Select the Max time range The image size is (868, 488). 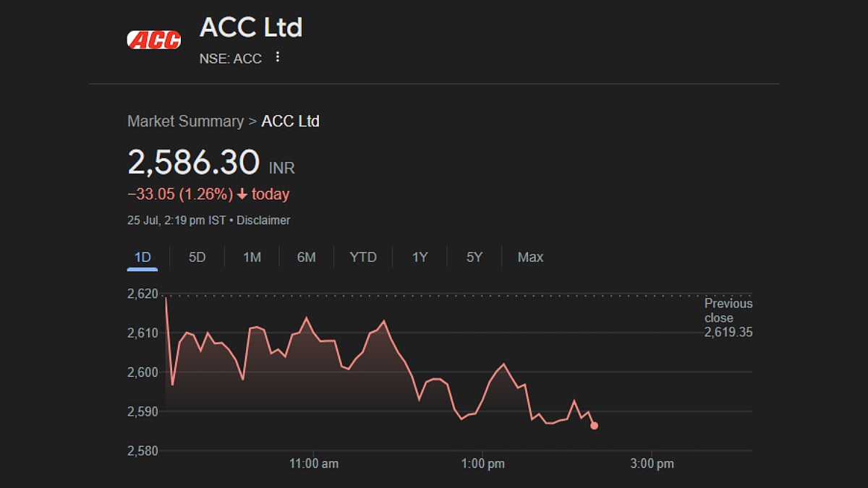(x=529, y=257)
